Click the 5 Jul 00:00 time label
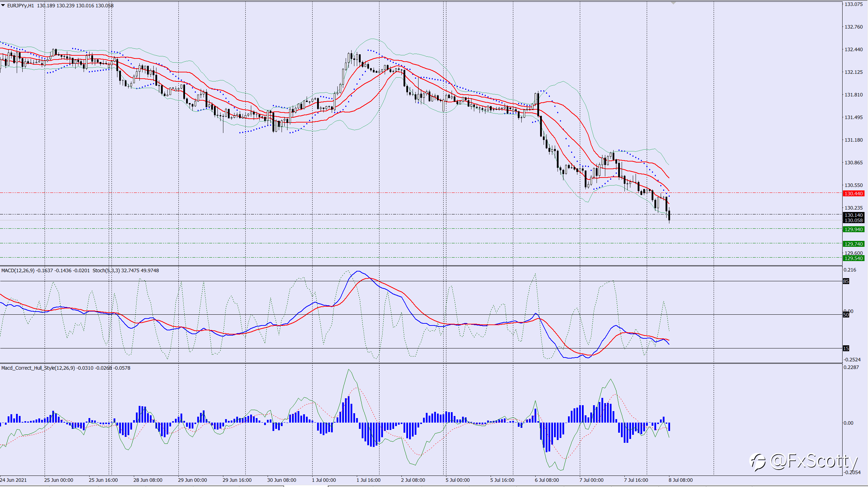Screen dimensions: 868x487 (458, 480)
